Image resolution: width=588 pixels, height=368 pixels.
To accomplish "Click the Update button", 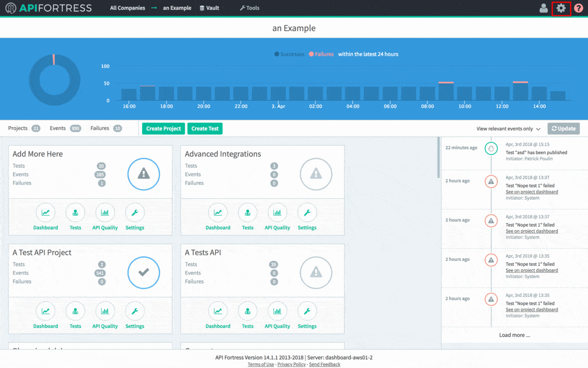I will pos(563,129).
